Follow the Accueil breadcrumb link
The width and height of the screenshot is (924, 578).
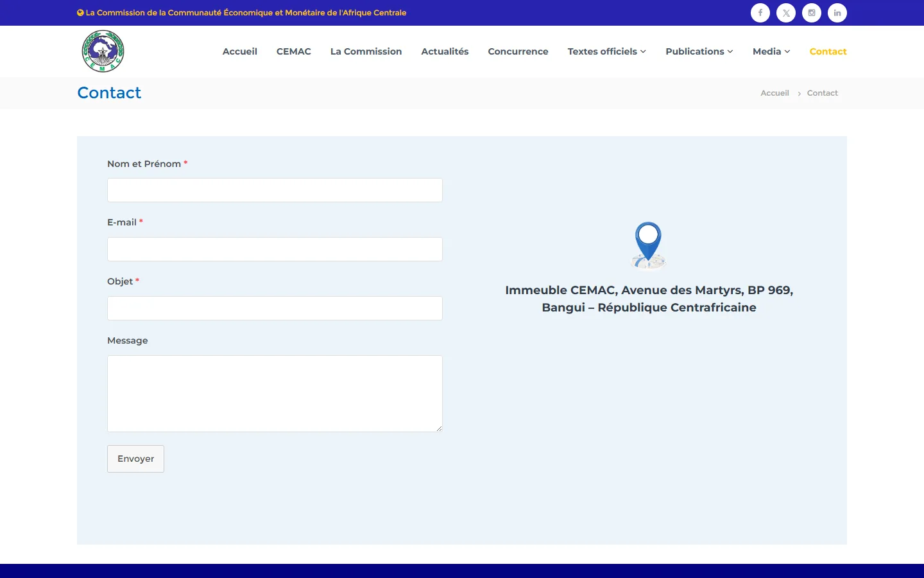(x=774, y=93)
